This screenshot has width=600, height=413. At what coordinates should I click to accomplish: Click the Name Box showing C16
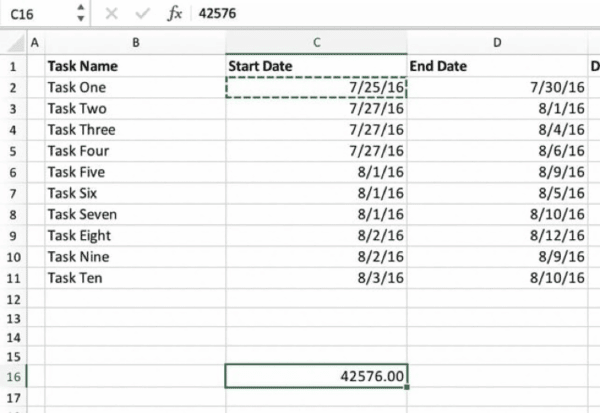pos(35,16)
